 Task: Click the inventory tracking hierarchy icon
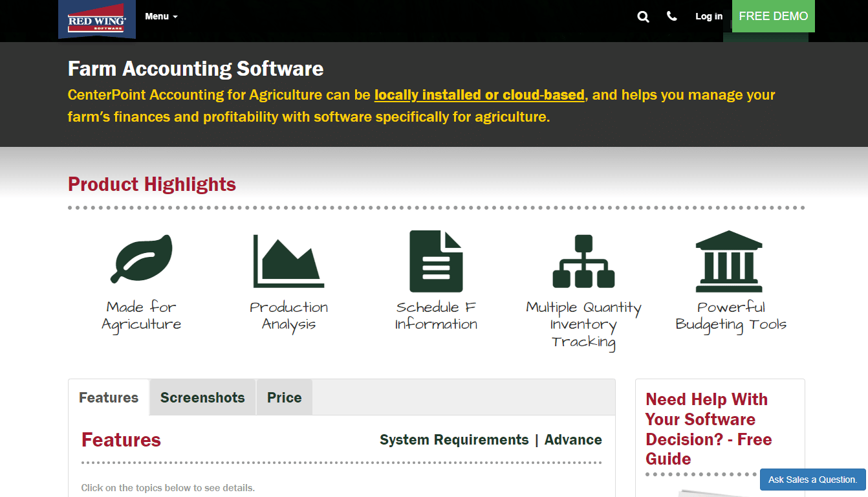(583, 261)
